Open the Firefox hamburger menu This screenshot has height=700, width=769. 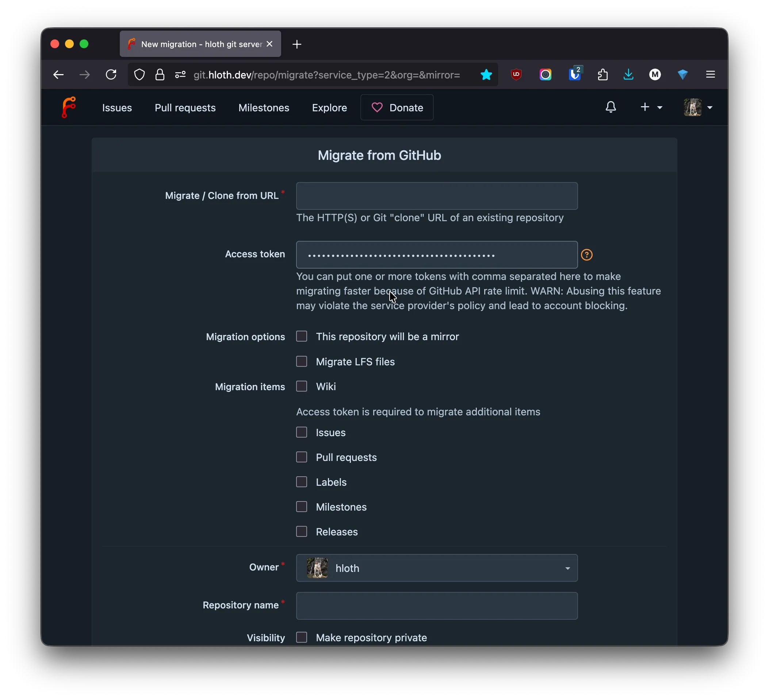[x=710, y=74]
